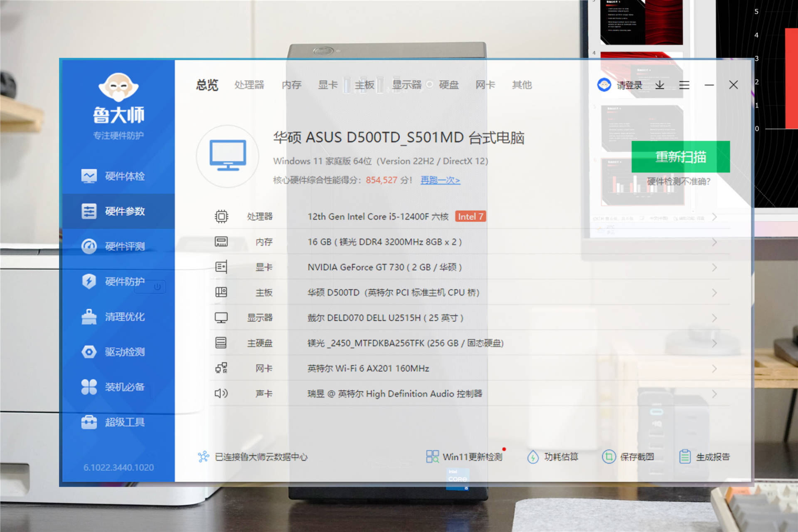This screenshot has width=798, height=532.
Task: Click the desktop computer monitor icon
Action: coord(228,156)
